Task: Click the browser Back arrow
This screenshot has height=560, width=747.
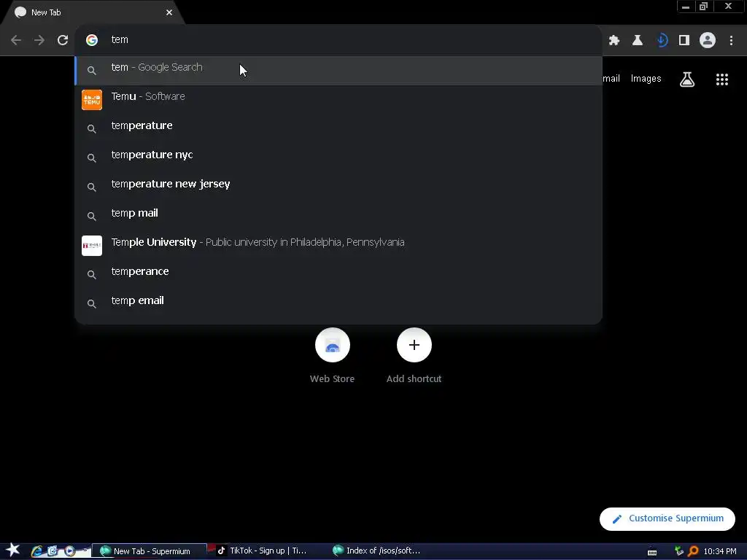Action: click(16, 40)
